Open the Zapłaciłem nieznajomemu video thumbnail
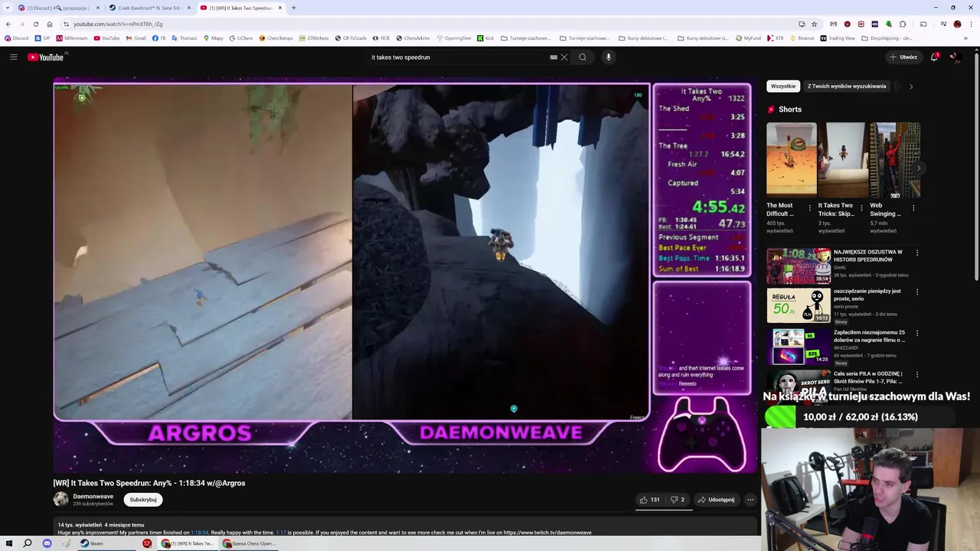 [799, 346]
